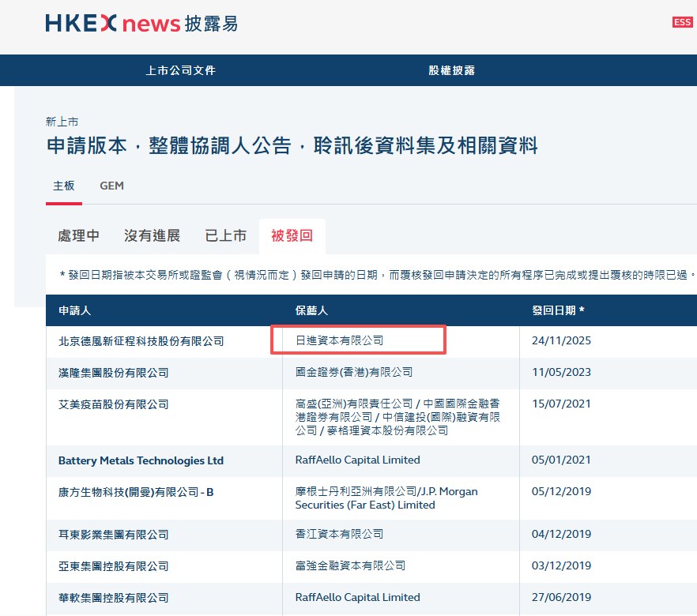
Task: Click applicant 漢隆集團股份有限公司
Action: click(x=113, y=373)
